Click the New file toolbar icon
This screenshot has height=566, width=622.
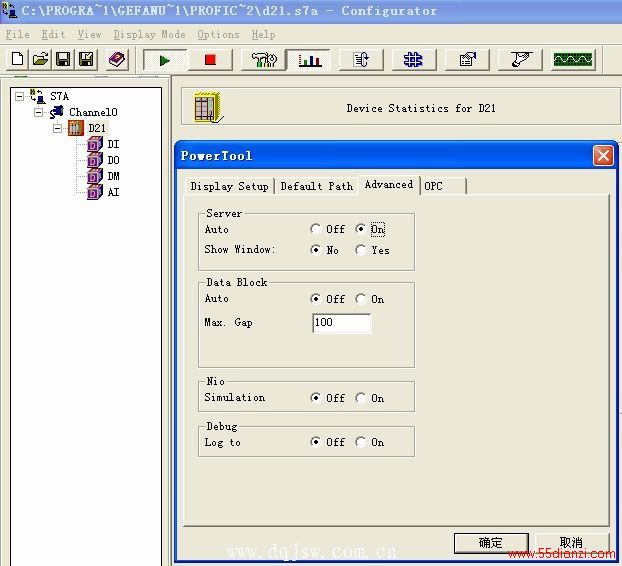17,59
